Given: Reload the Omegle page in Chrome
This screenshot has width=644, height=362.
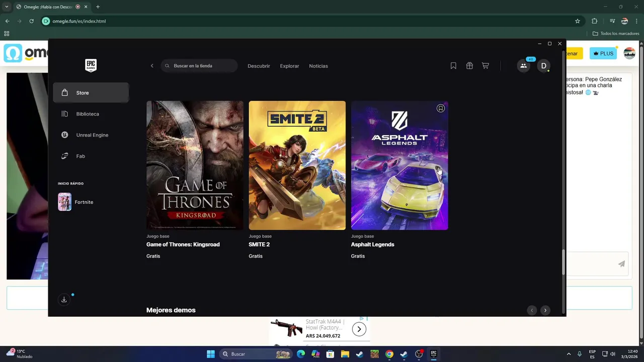Looking at the screenshot, I should pyautogui.click(x=31, y=21).
